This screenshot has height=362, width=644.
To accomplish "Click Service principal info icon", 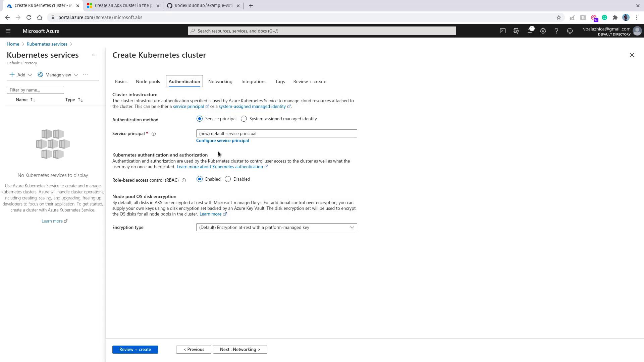I will point(154,134).
